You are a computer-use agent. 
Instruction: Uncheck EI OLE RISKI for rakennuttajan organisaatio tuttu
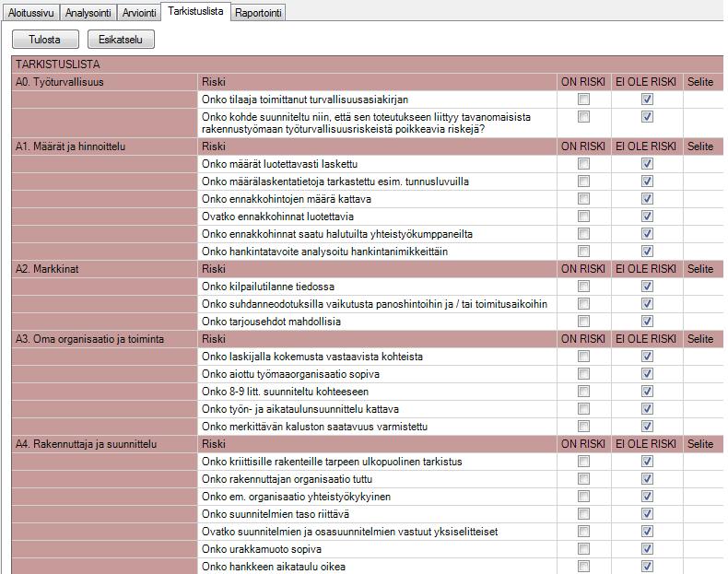(x=647, y=479)
